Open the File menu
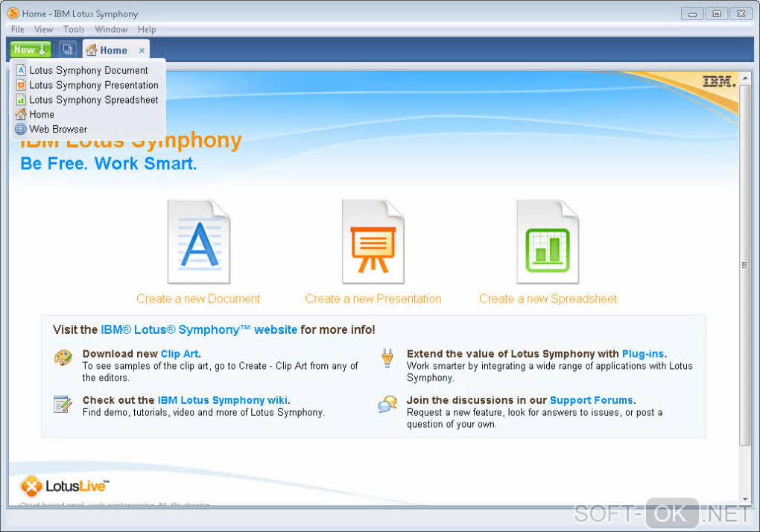Image resolution: width=760 pixels, height=532 pixels. [x=17, y=29]
